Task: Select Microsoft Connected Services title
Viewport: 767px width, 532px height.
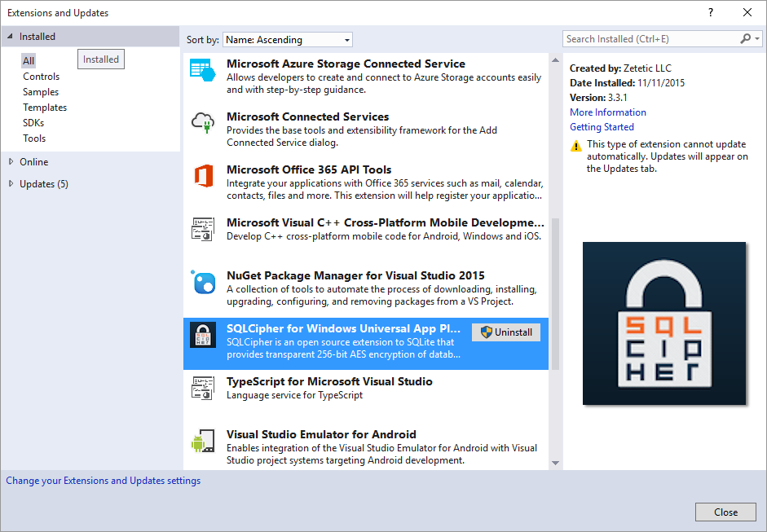Action: point(307,117)
